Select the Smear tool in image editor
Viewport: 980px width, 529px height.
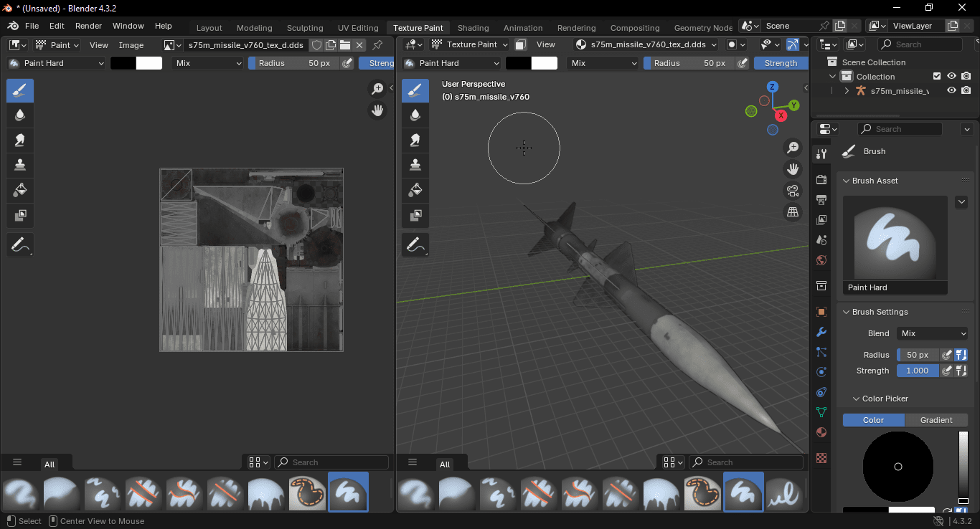[20, 140]
